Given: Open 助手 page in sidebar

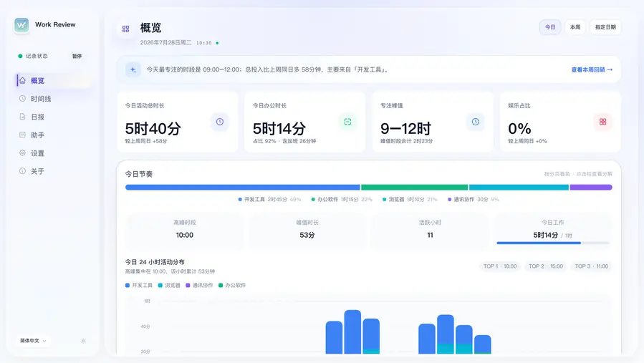Looking at the screenshot, I should [x=53, y=135].
